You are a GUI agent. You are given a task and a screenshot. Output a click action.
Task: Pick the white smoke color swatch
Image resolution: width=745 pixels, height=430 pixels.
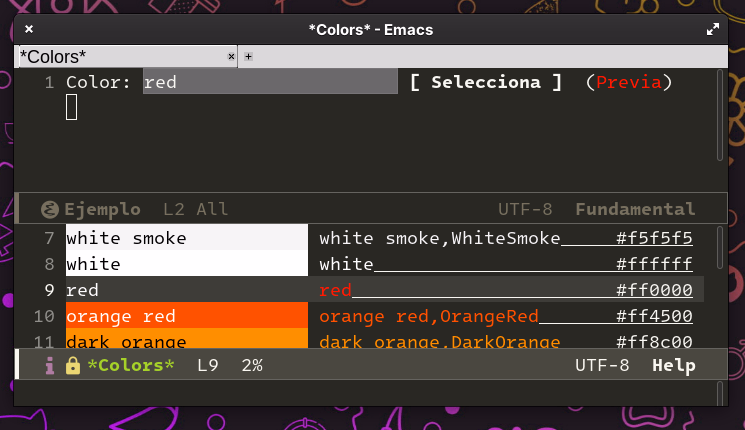(x=186, y=238)
